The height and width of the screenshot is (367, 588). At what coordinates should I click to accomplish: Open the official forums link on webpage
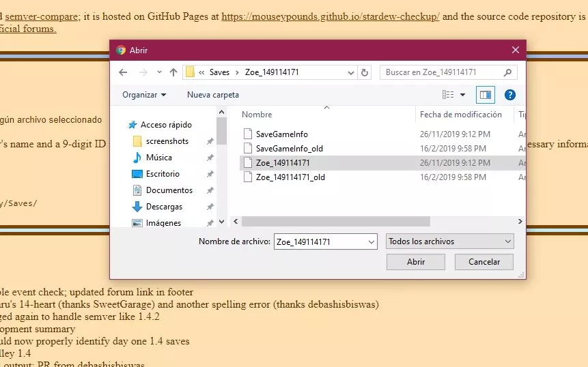point(28,29)
